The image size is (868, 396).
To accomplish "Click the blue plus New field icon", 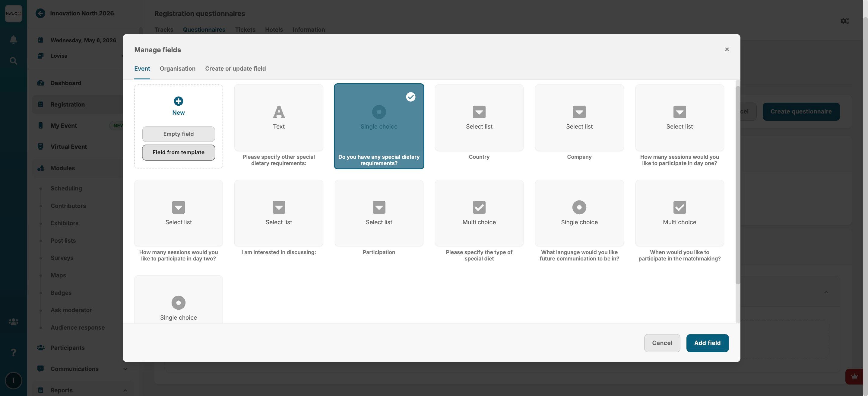I will coord(178,101).
